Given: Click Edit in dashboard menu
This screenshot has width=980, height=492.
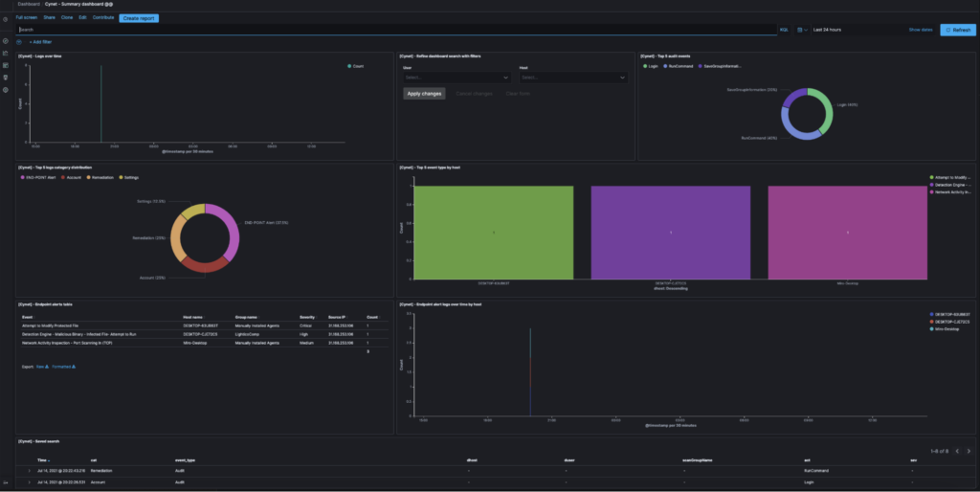Looking at the screenshot, I should coord(82,17).
